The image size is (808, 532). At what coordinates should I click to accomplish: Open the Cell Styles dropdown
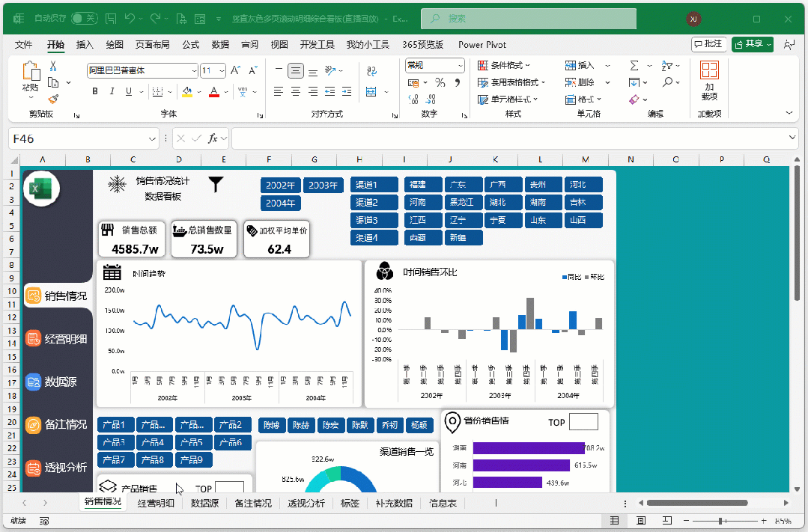click(x=508, y=100)
